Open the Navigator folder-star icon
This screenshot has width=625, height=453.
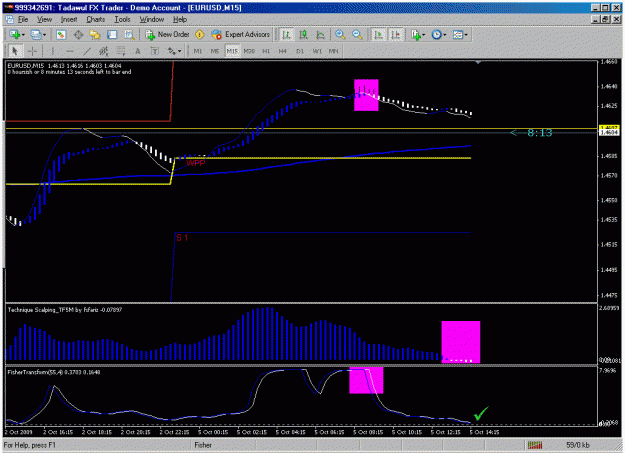[x=95, y=35]
